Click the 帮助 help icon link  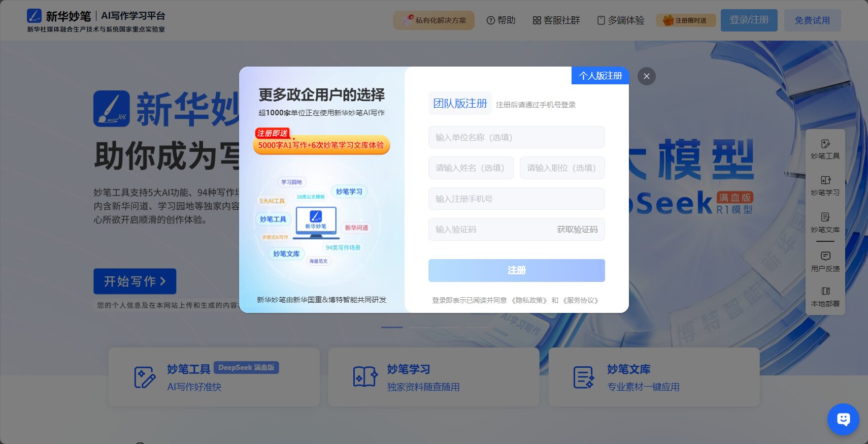(x=501, y=20)
